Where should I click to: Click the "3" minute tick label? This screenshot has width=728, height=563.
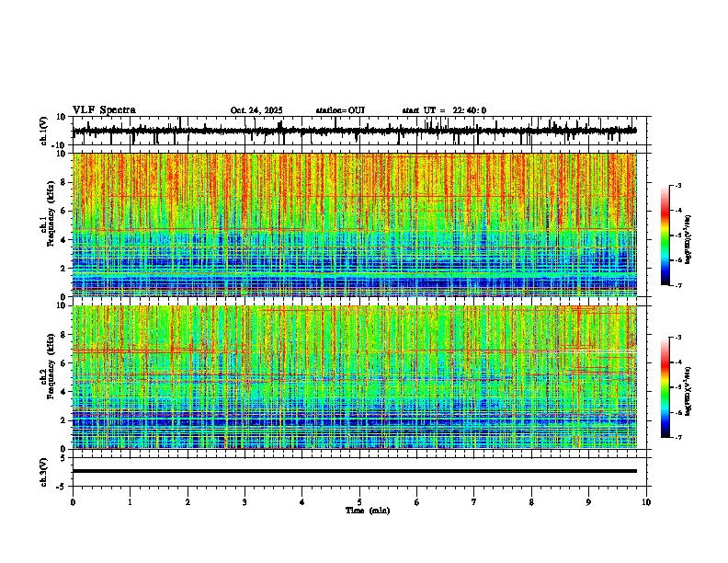click(245, 502)
